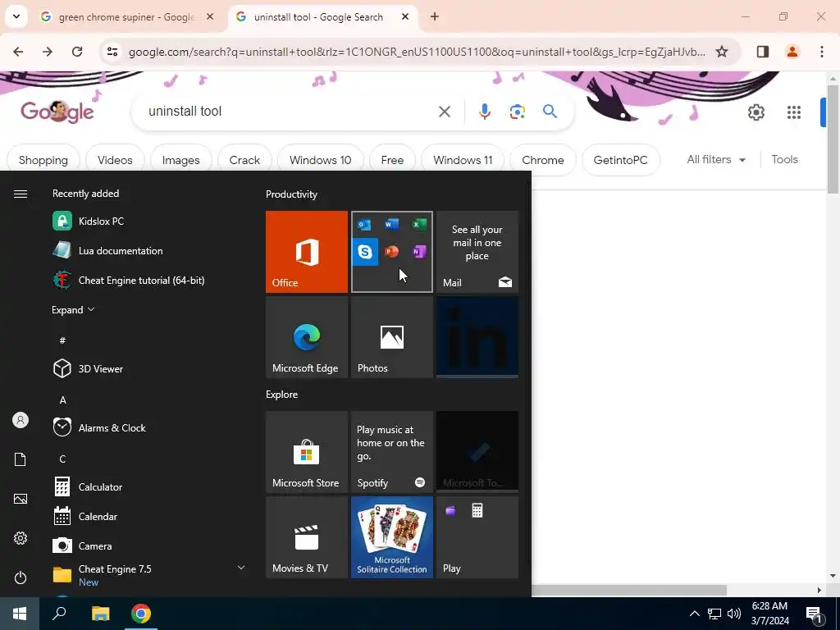
Task: Select the Windows 11 filter chip
Action: 463,160
